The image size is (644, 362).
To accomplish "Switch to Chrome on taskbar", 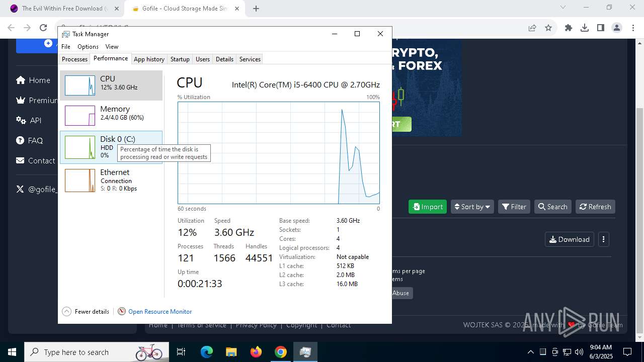I will 281,352.
